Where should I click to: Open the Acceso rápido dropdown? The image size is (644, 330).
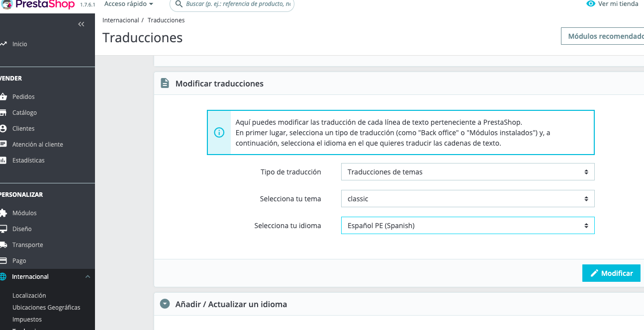129,4
